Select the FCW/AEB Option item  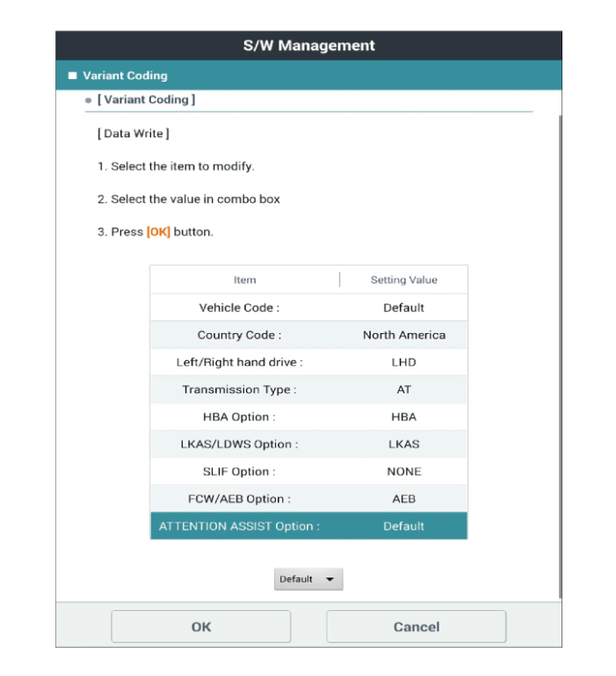click(x=239, y=498)
